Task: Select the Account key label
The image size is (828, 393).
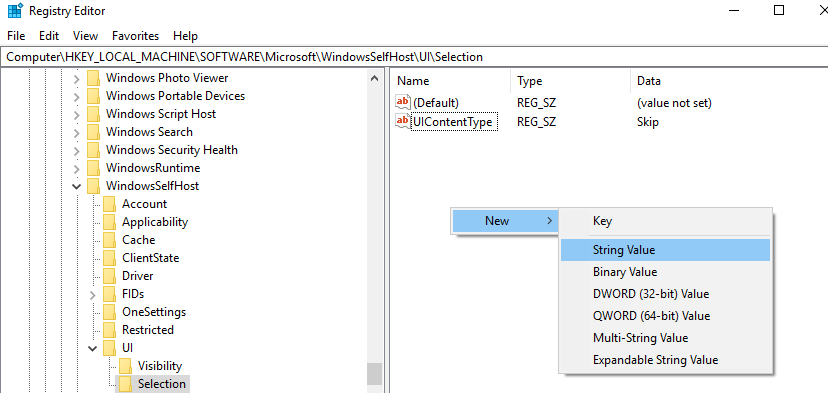Action: (x=144, y=204)
